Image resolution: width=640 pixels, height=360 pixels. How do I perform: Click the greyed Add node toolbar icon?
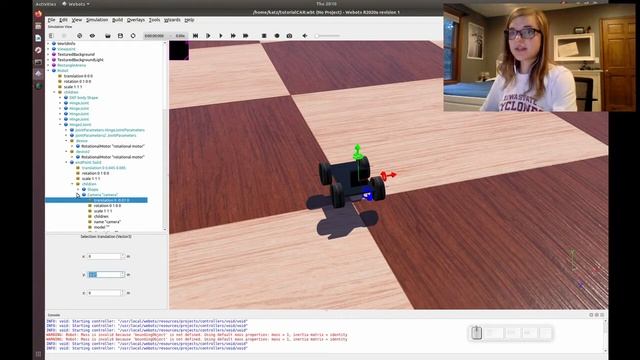64,36
